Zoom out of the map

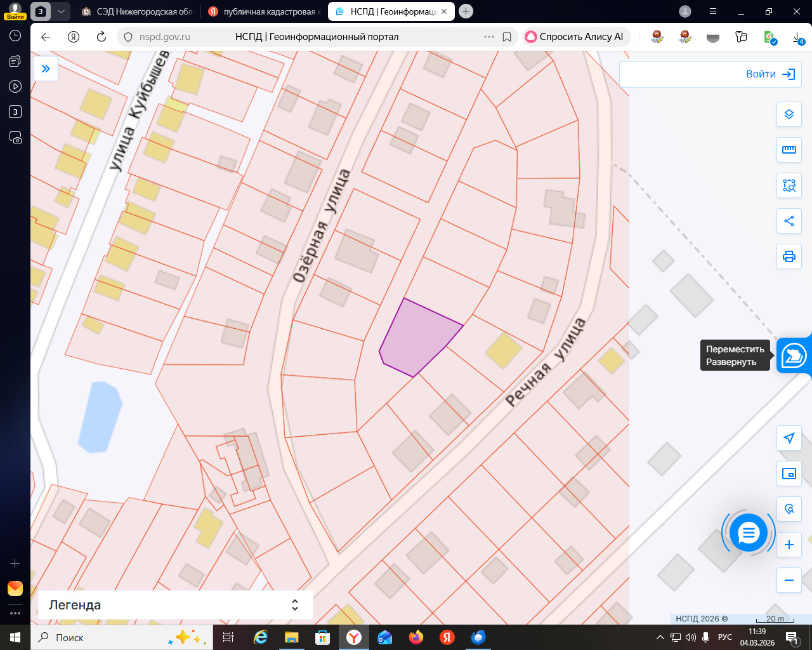[789, 580]
